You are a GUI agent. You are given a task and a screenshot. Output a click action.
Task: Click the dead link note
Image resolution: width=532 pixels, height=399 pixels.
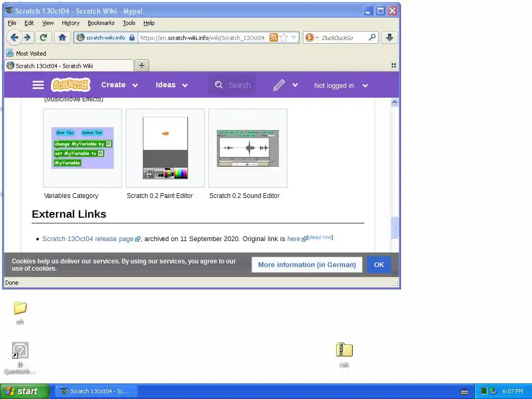click(320, 237)
